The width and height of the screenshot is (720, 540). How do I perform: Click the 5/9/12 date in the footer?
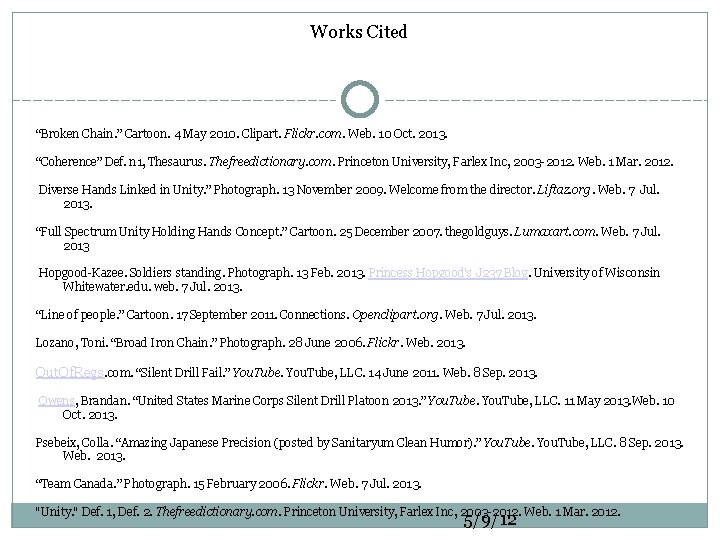coord(490,521)
